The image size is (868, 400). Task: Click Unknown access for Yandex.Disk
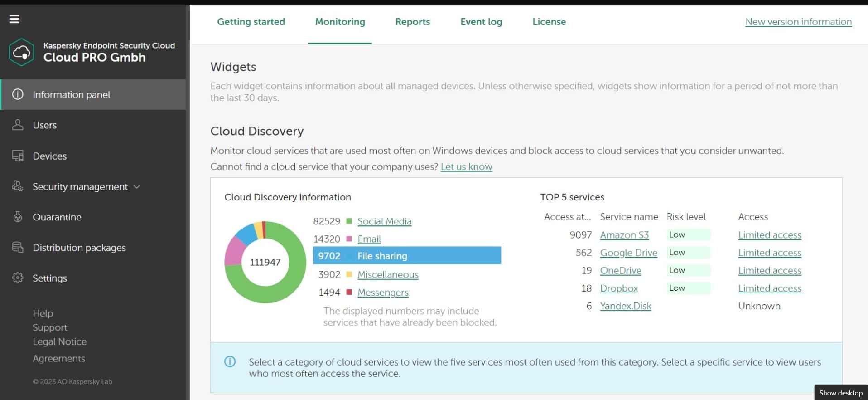[x=759, y=306]
